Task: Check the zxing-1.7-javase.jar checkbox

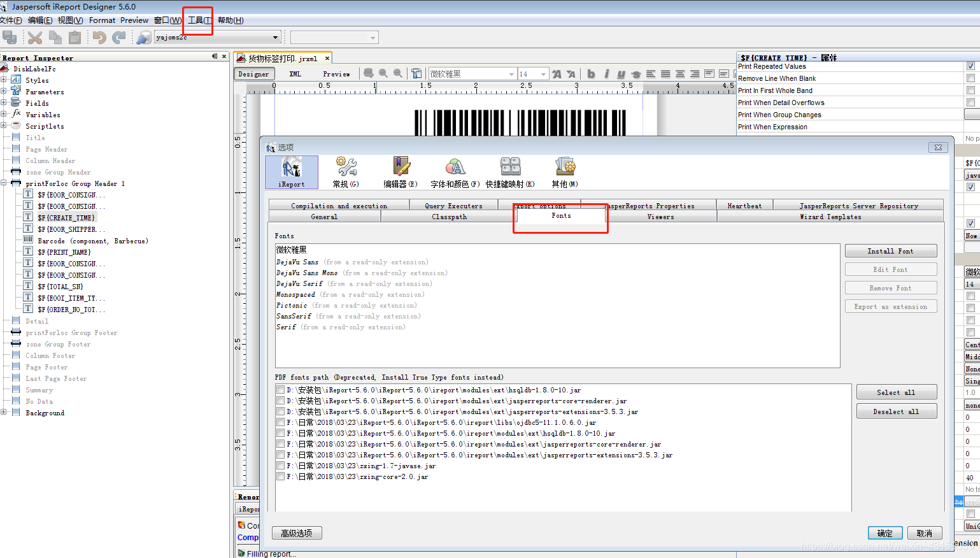Action: click(x=280, y=466)
